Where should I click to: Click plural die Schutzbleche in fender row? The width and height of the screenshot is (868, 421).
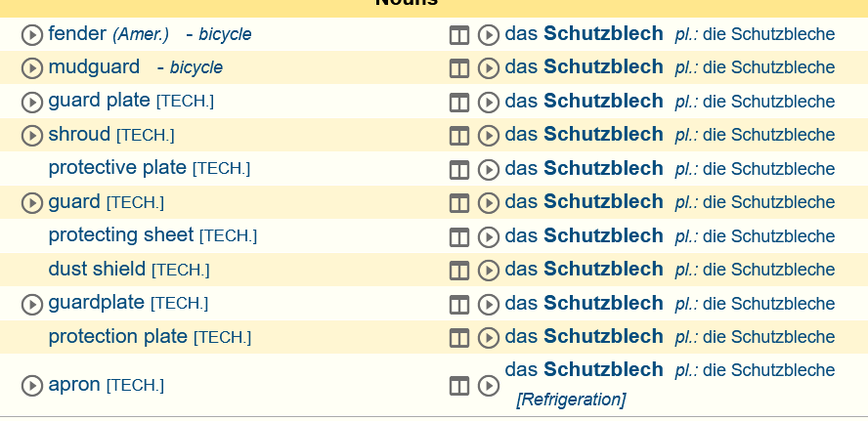click(768, 34)
